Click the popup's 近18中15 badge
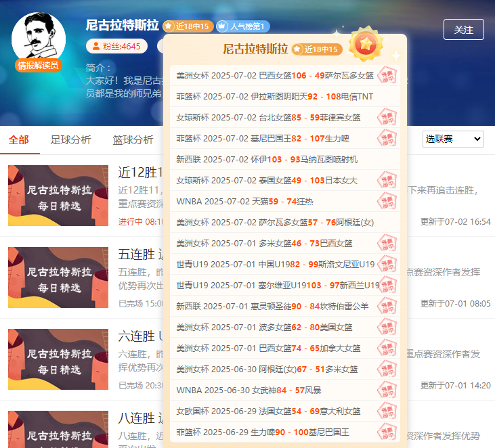Image resolution: width=495 pixels, height=448 pixels. click(317, 49)
